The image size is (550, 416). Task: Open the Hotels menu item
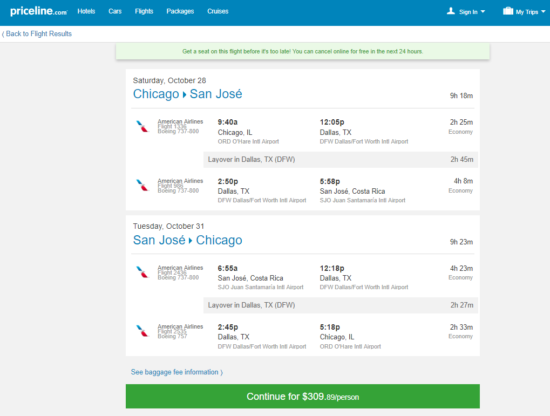(86, 11)
